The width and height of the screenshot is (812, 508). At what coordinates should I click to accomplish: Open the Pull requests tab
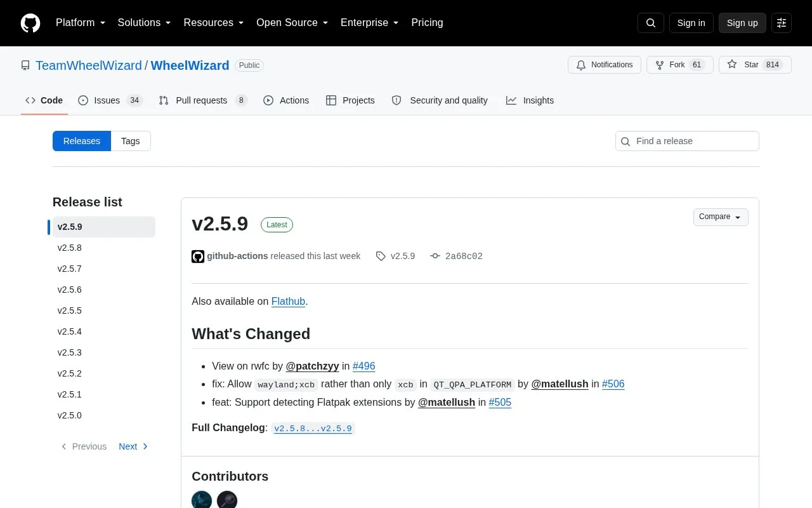[202, 100]
